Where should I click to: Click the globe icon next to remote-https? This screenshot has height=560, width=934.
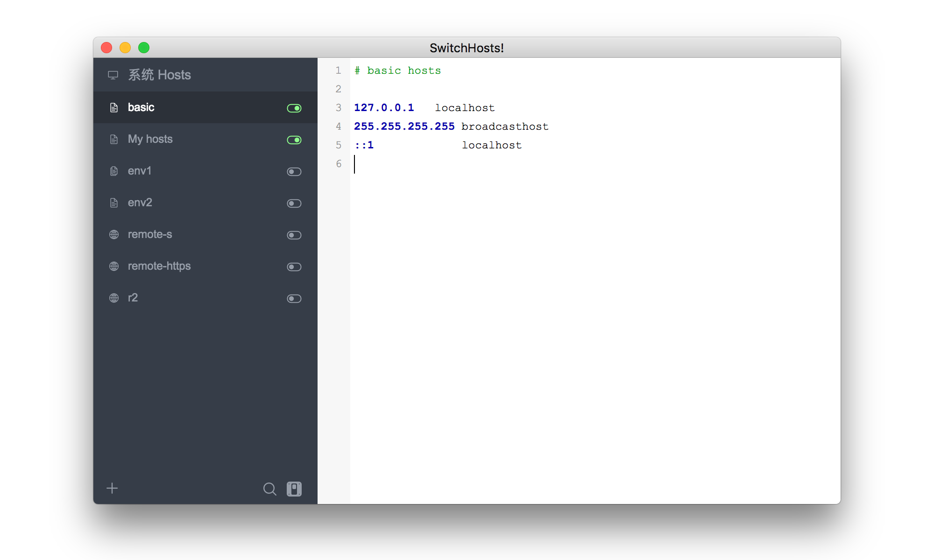pyautogui.click(x=114, y=266)
